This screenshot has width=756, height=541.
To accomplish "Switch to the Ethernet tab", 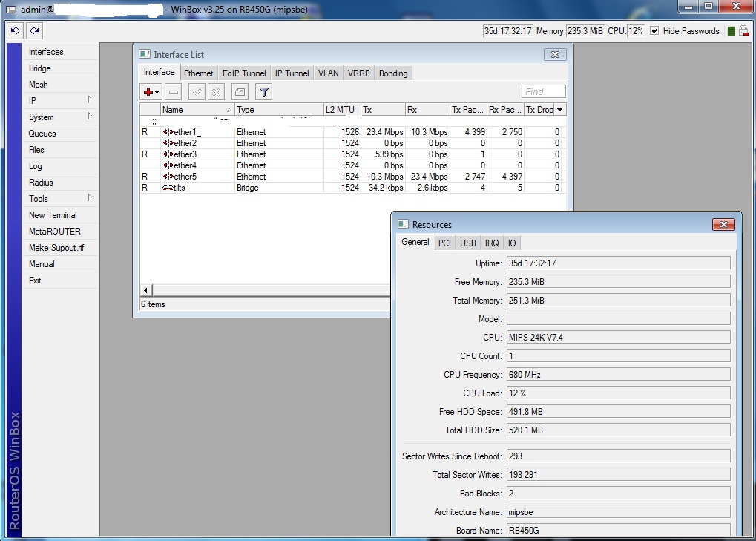I will (x=198, y=73).
